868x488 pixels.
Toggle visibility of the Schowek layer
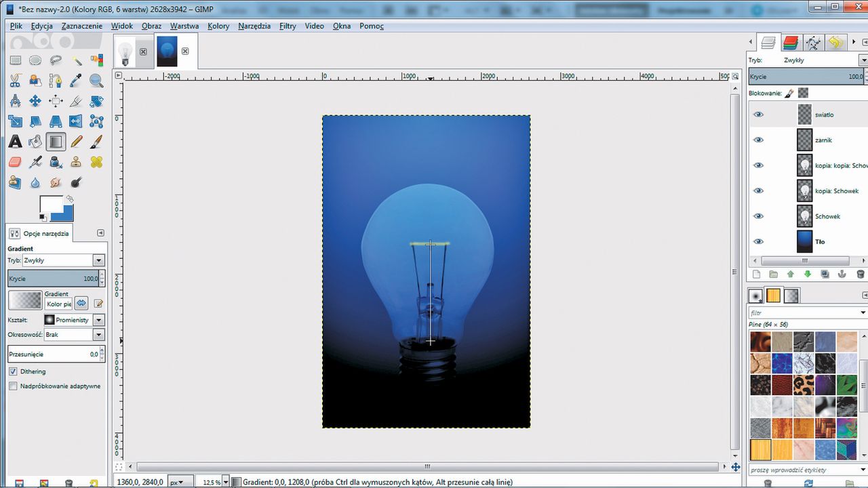(759, 216)
